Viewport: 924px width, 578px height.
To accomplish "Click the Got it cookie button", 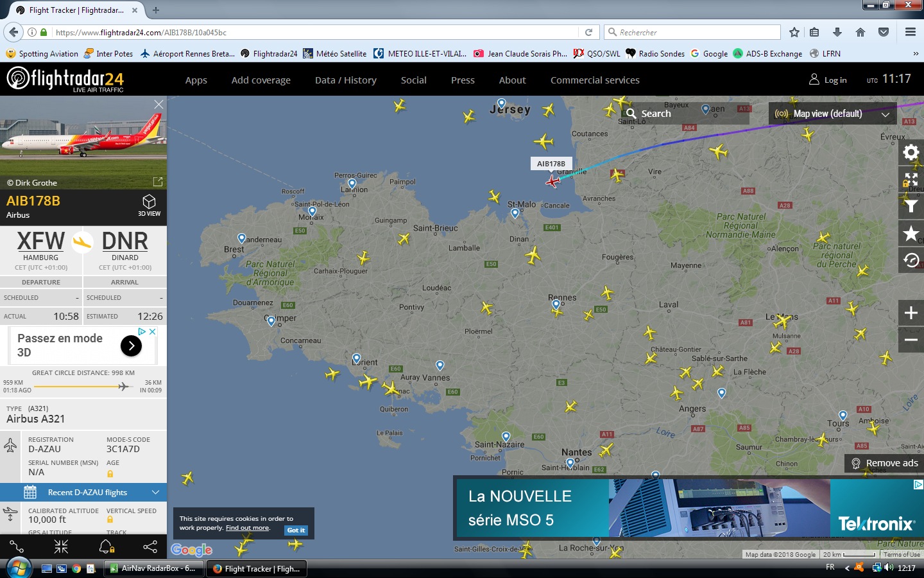I will [x=296, y=530].
